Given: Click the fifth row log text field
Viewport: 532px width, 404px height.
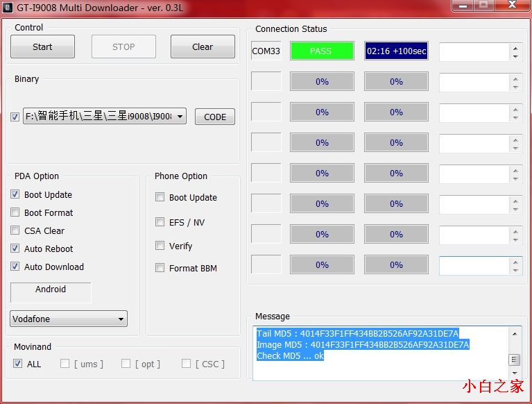Looking at the screenshot, I should click(474, 174).
